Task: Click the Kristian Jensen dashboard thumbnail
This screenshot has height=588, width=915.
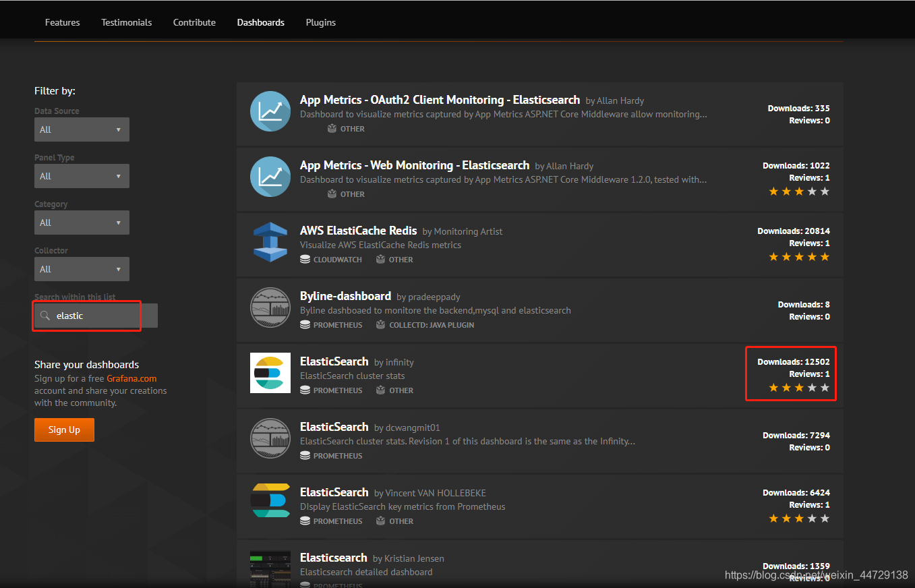Action: (x=270, y=568)
